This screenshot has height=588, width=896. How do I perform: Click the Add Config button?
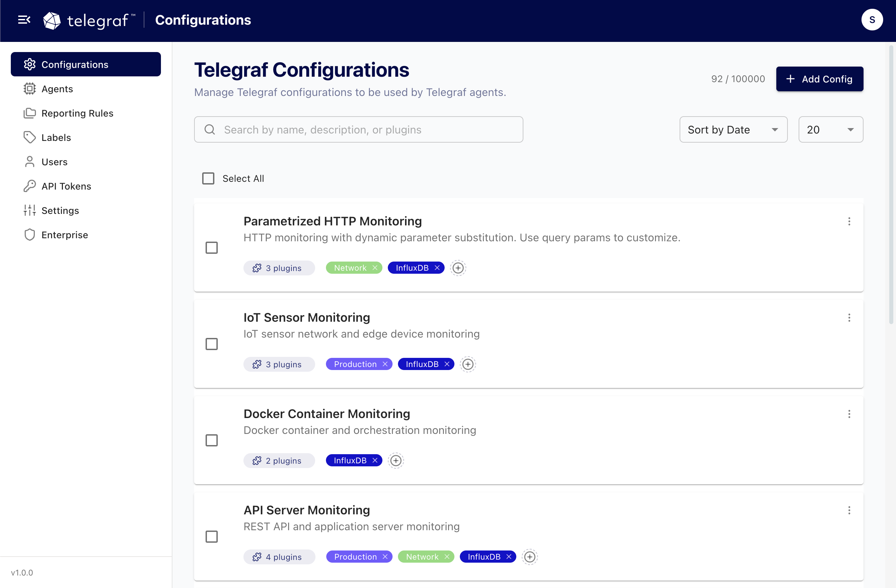click(820, 79)
